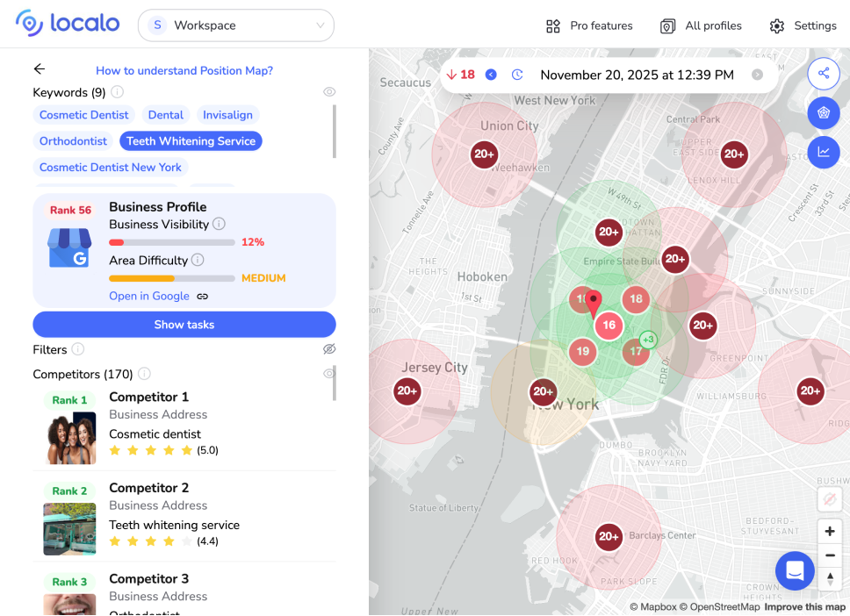Open the 'How to understand Position Map?' link
The height and width of the screenshot is (616, 850).
184,70
